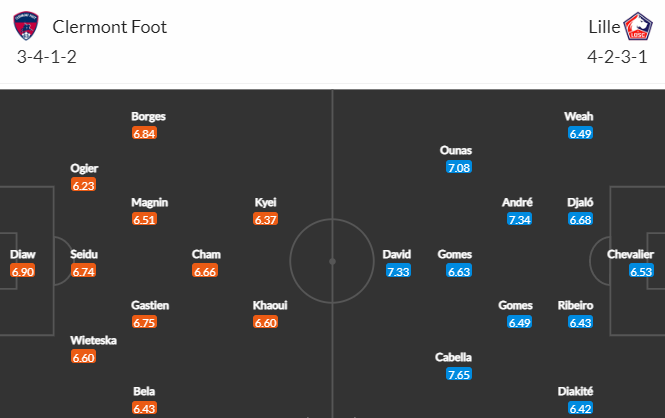The image size is (665, 418).
Task: Open the Clermont Foot team name link
Action: [109, 27]
